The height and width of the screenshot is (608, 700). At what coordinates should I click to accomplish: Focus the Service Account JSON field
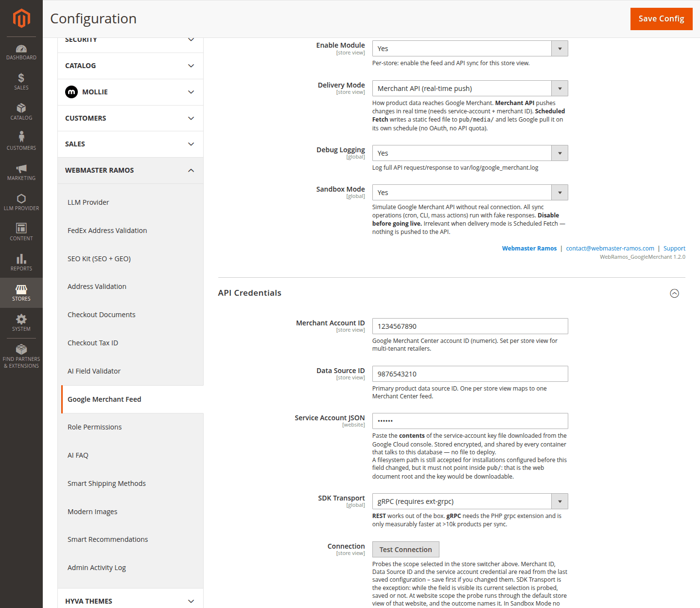point(470,421)
